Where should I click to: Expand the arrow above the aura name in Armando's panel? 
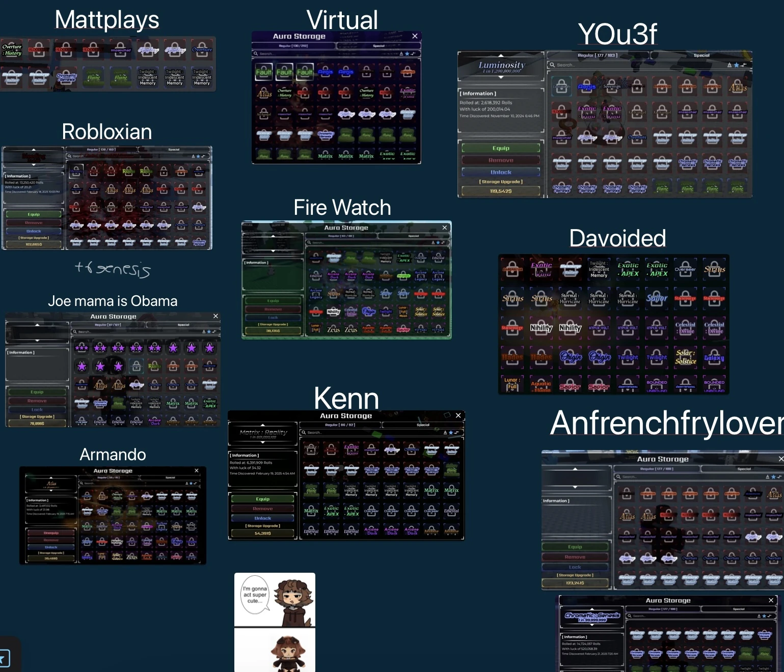coord(50,478)
